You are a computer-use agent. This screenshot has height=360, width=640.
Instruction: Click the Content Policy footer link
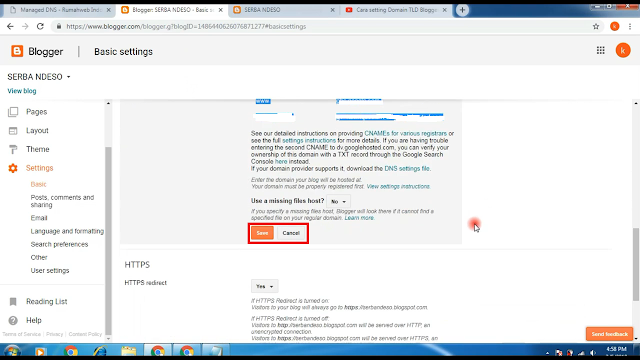click(85, 334)
